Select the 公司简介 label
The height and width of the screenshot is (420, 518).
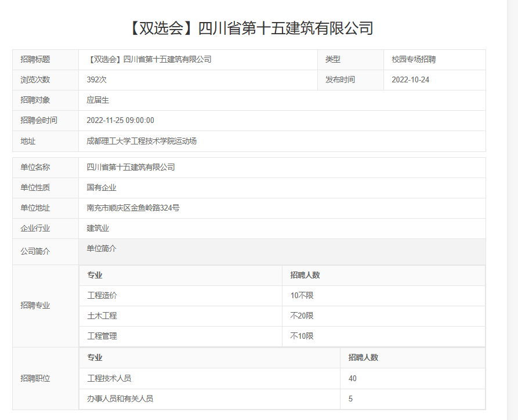coord(35,251)
